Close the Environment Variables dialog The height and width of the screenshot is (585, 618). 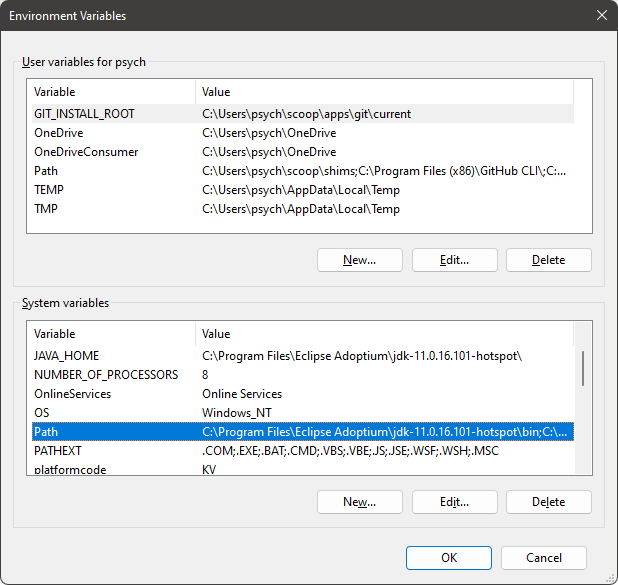click(601, 15)
